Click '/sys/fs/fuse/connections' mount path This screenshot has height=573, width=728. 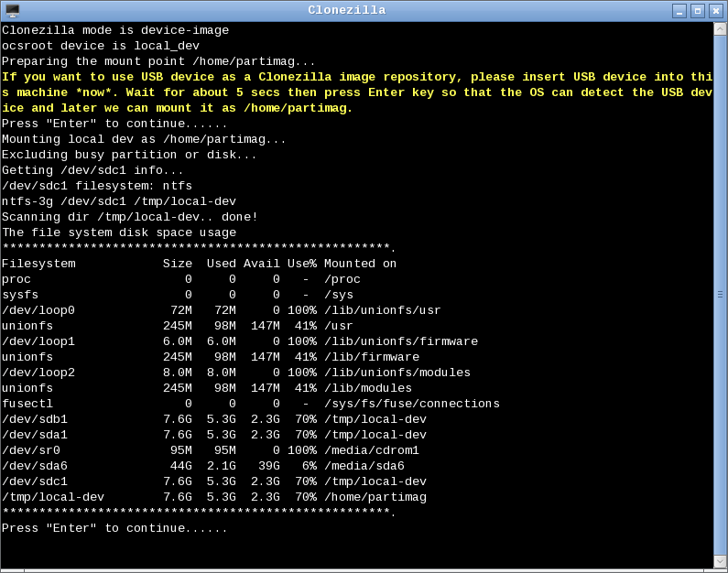coord(412,404)
